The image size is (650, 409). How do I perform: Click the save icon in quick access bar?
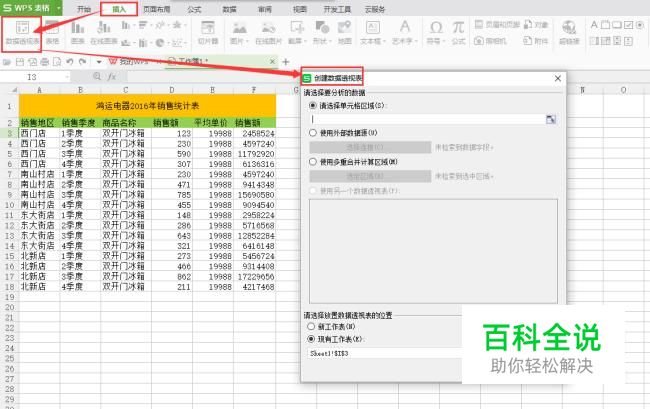19,62
